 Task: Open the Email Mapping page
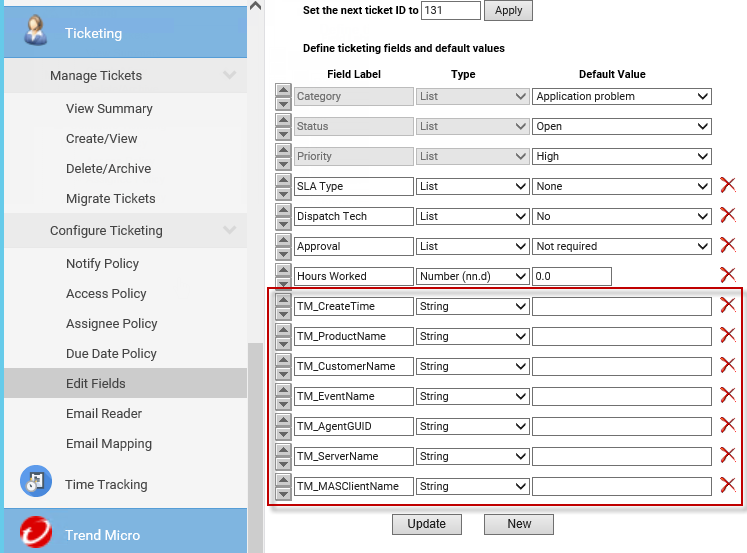coord(109,444)
